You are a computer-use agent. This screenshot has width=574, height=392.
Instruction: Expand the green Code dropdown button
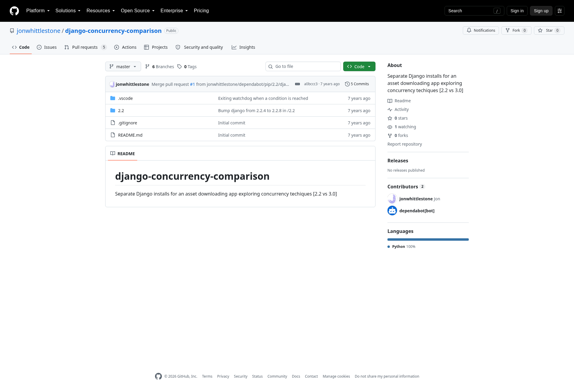pos(359,66)
